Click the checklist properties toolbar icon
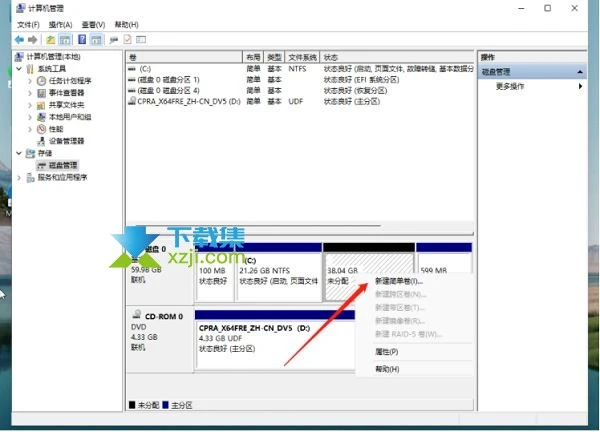 (x=127, y=39)
